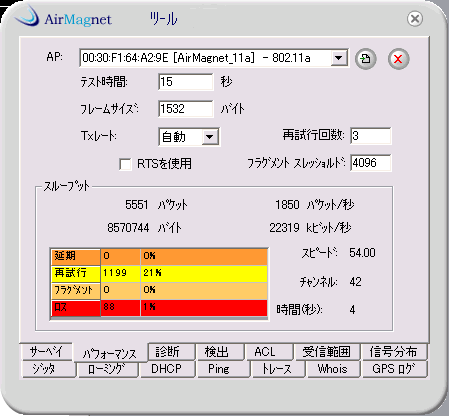Switch to the ジッタ tab

pyautogui.click(x=48, y=369)
